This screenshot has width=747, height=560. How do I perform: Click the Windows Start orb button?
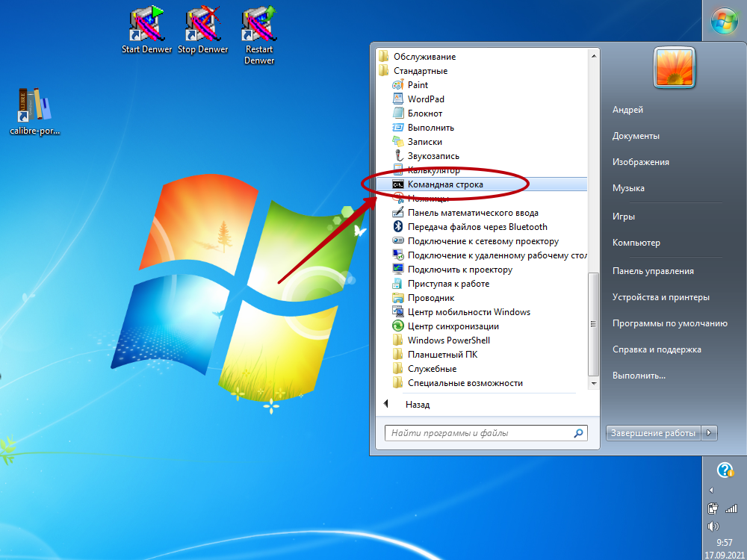tap(725, 22)
